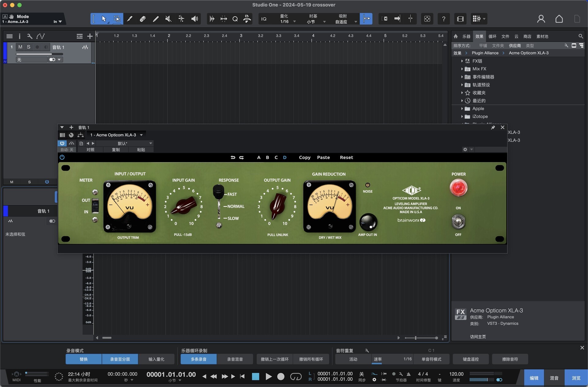Switch to the 乐器 browser tab
Viewport: 588px width, 387px height.
tap(466, 36)
